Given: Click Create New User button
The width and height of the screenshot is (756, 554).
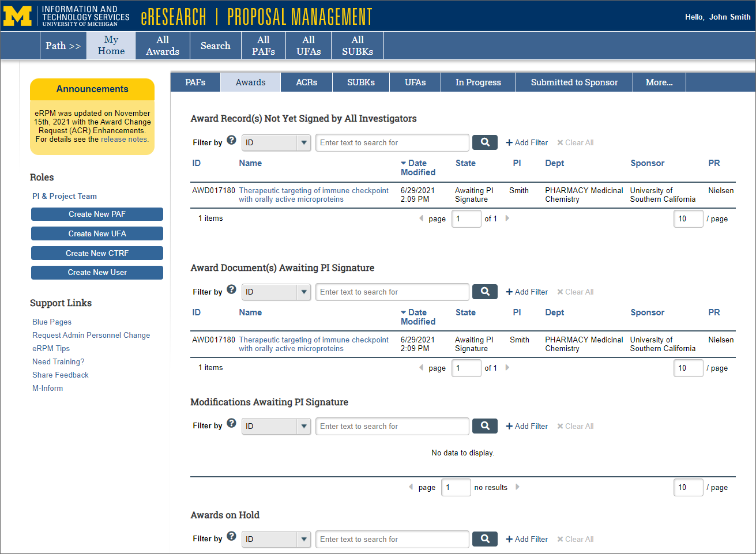Looking at the screenshot, I should click(x=97, y=272).
